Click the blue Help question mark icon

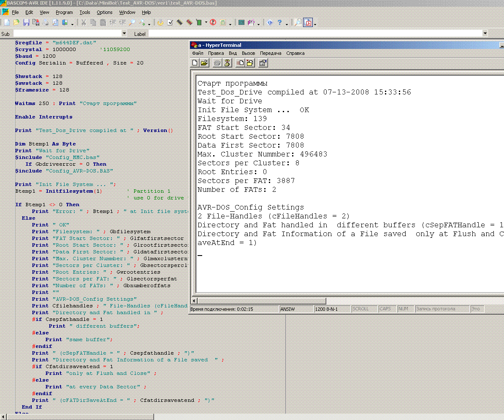point(279,22)
